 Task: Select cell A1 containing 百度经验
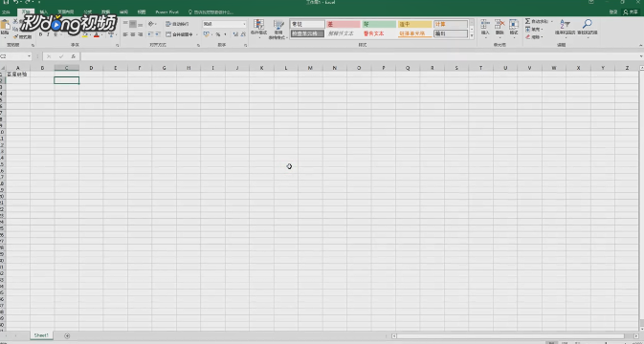(x=17, y=75)
